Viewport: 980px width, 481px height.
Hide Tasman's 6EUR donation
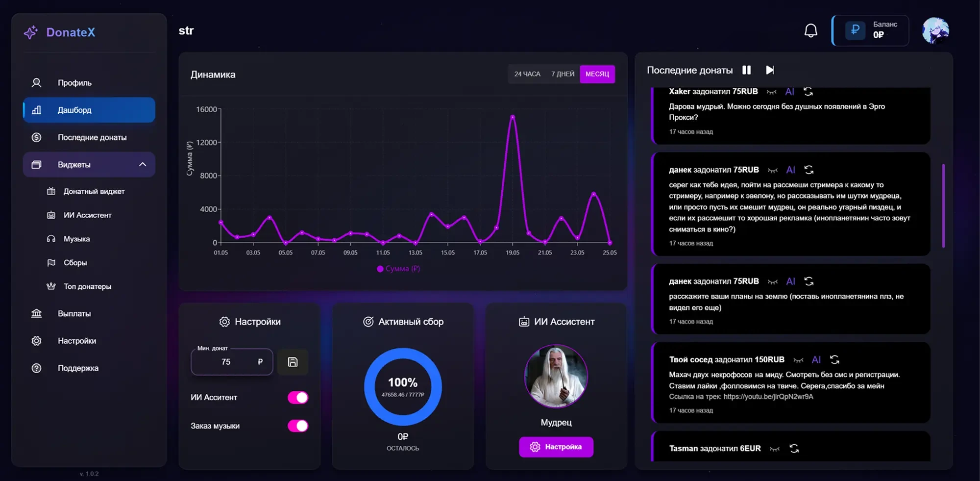pos(775,449)
